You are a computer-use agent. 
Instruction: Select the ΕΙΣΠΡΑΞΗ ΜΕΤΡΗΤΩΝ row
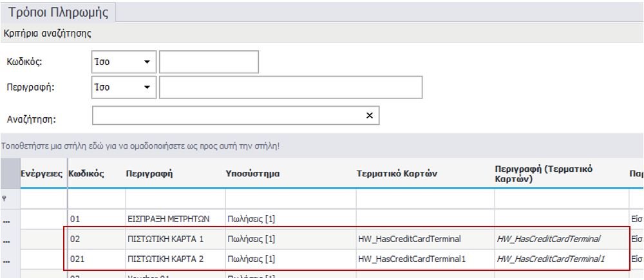tap(167, 219)
